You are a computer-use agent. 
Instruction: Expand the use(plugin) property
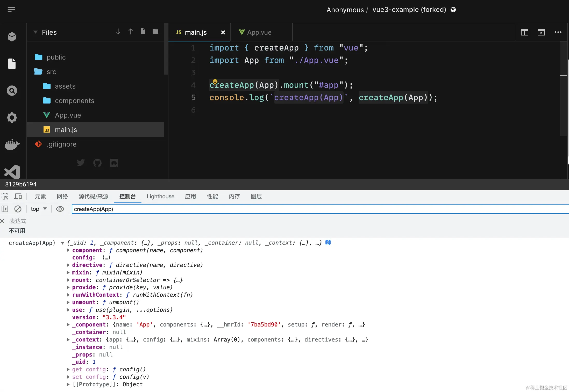point(68,310)
